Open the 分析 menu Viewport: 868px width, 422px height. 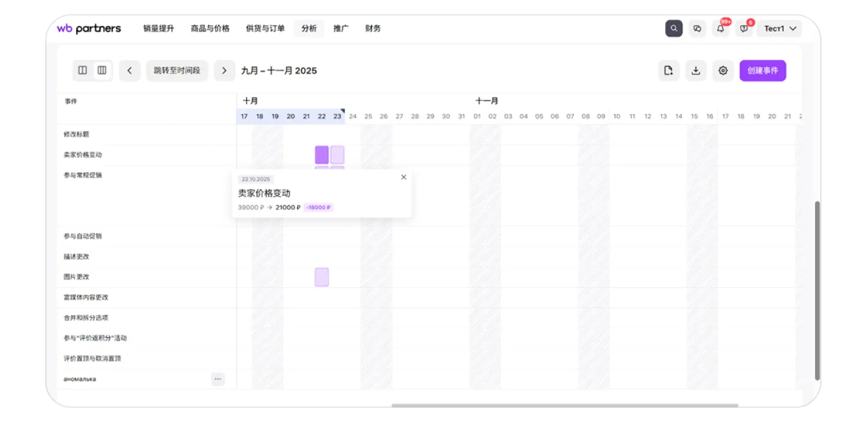tap(309, 28)
